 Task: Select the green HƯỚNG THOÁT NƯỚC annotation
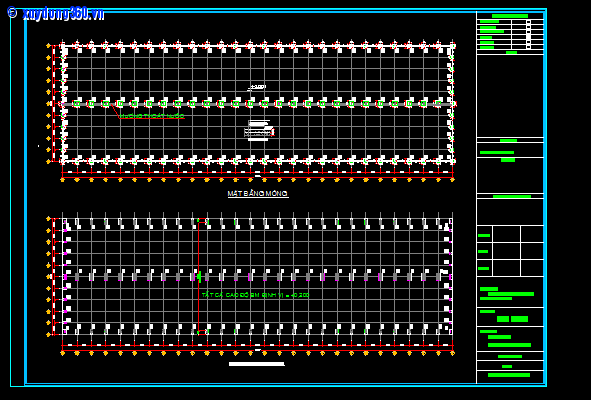(x=152, y=116)
